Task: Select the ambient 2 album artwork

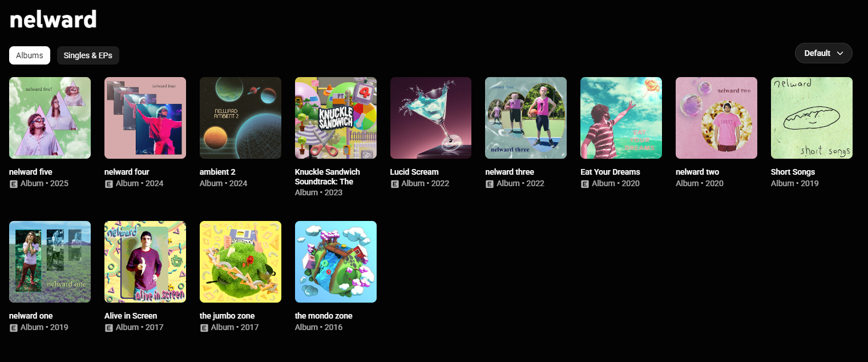Action: [x=240, y=118]
